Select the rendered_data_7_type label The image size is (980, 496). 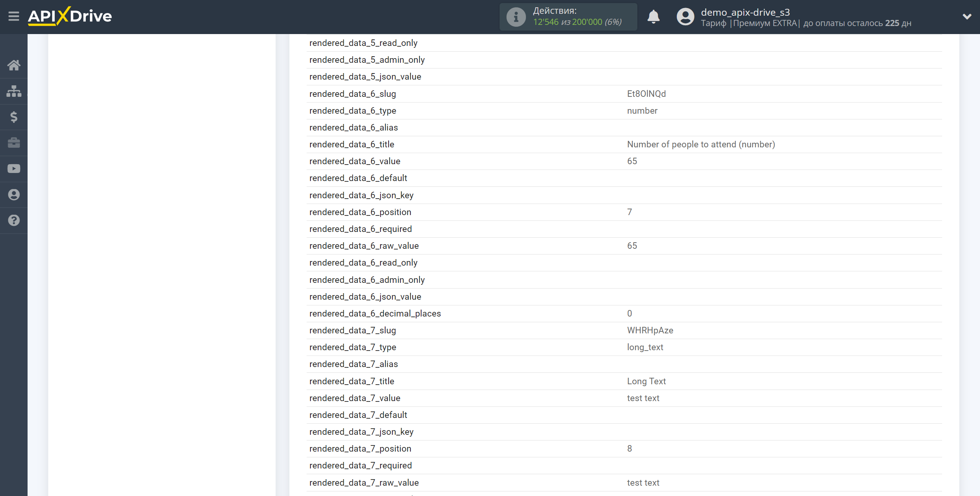pyautogui.click(x=353, y=347)
